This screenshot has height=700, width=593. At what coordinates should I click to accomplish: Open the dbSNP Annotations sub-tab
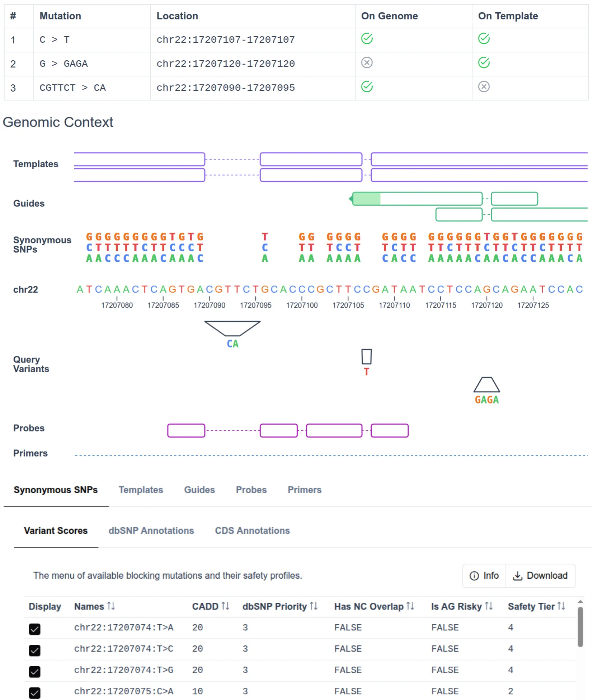[x=151, y=531]
